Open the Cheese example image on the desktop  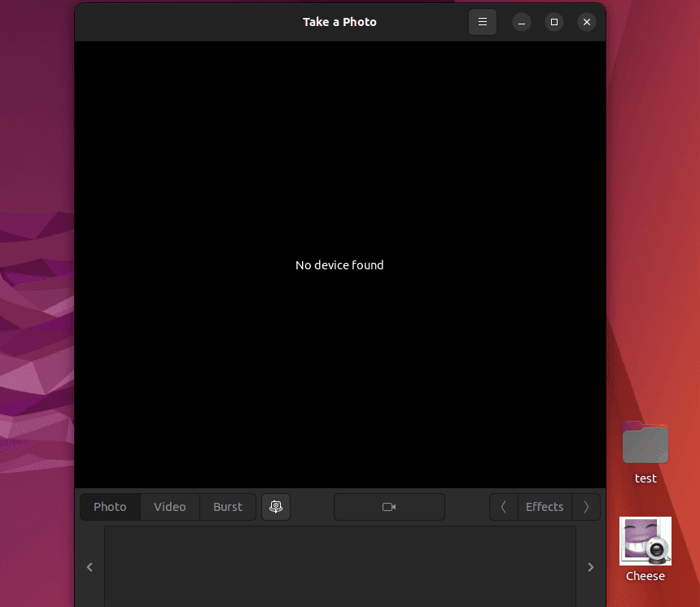point(645,540)
